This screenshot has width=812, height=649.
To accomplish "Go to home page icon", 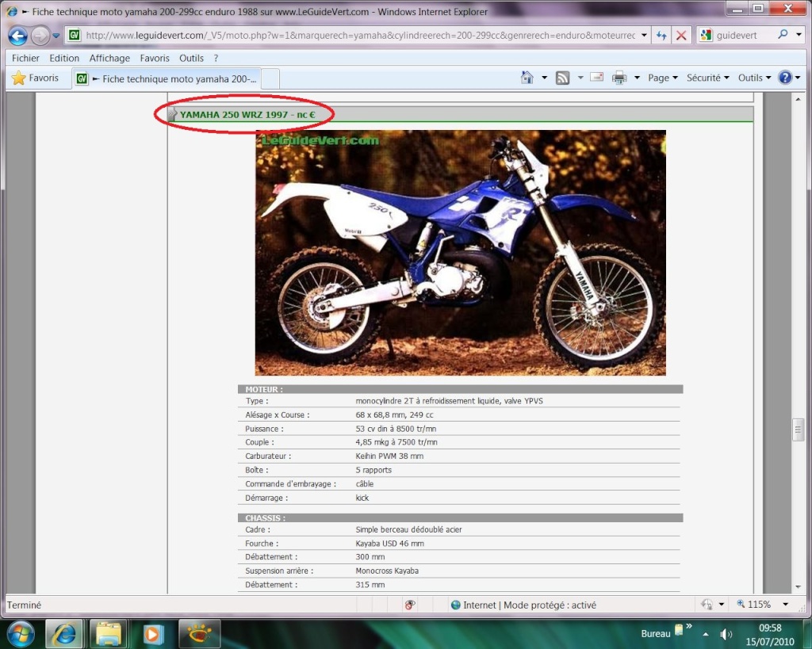I will 527,78.
